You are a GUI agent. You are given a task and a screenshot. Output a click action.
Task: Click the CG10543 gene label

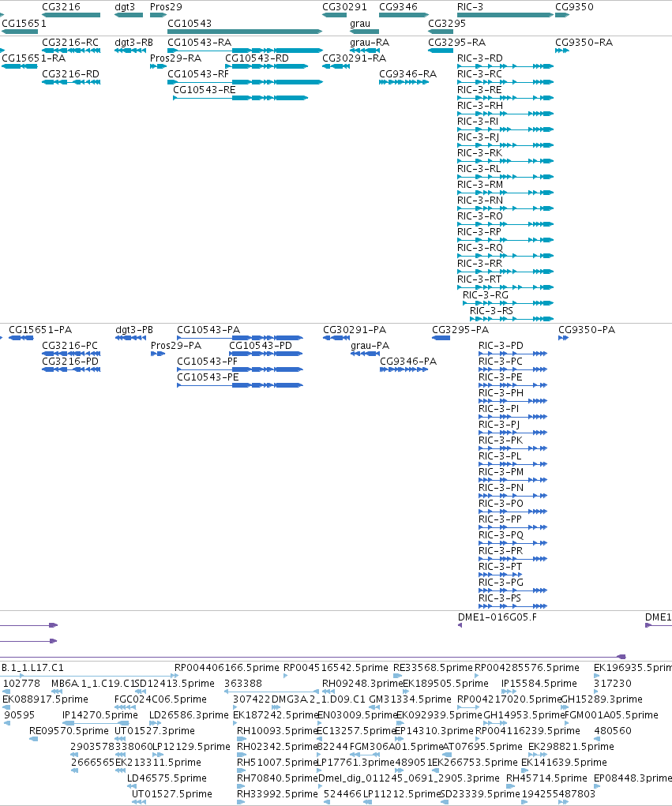click(190, 24)
